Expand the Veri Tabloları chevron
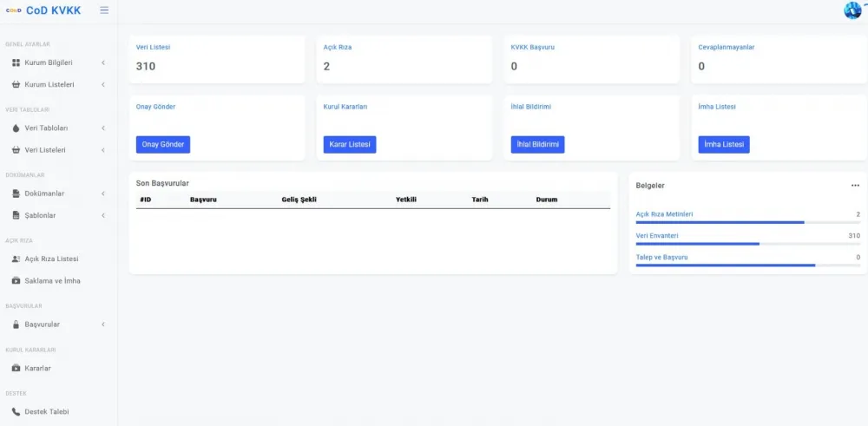Screen dimensions: 868x426 [x=103, y=128]
